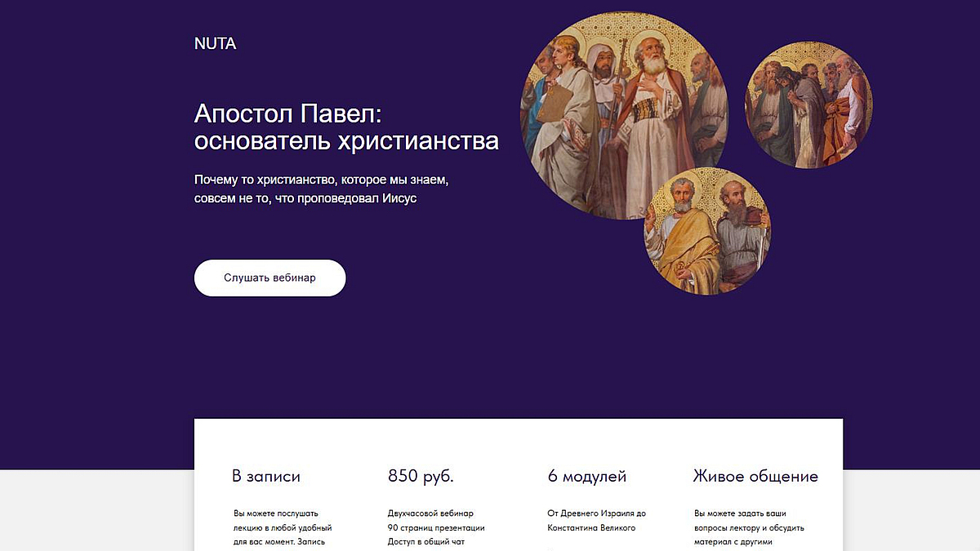Click the 'Живое общение' heading
This screenshot has width=980, height=551.
pyautogui.click(x=755, y=476)
